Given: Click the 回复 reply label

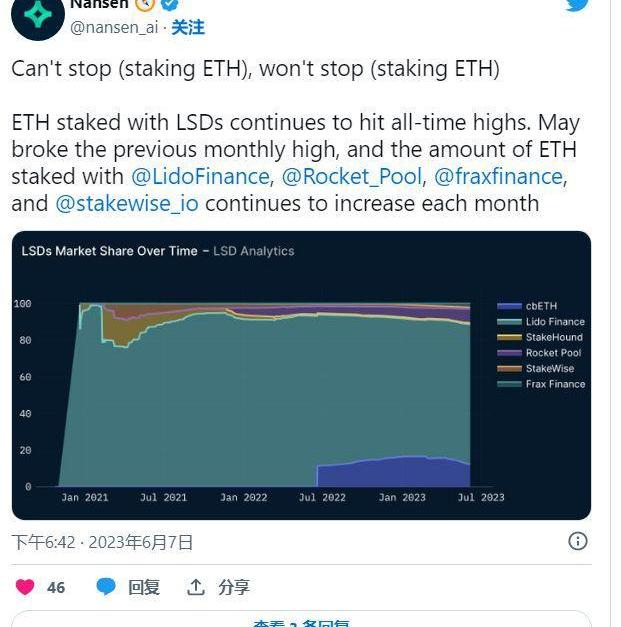Looking at the screenshot, I should [144, 587].
